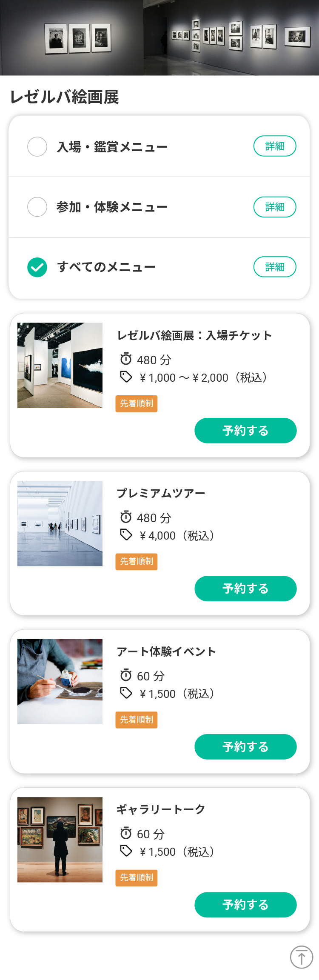Open the Premium Tour hallway thumbnail
Screen dimensions: 319x980
click(x=60, y=523)
